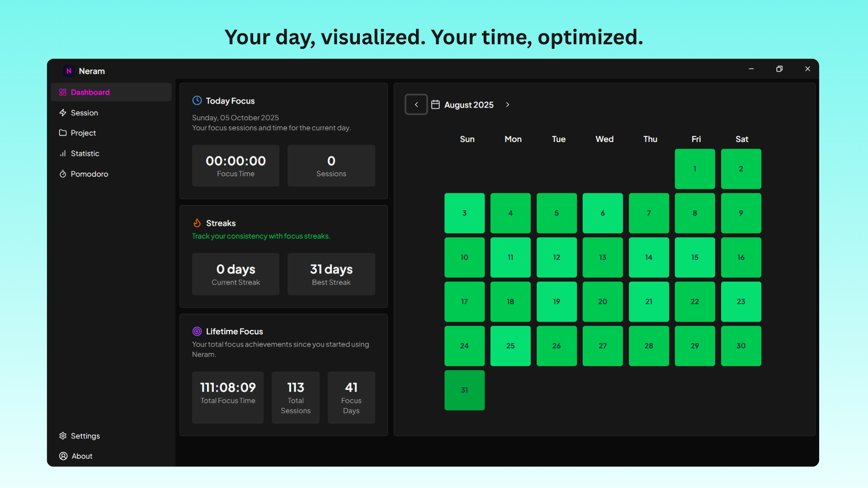Advance to the next month in the calendar
Viewport: 868px width, 488px height.
[x=508, y=104]
